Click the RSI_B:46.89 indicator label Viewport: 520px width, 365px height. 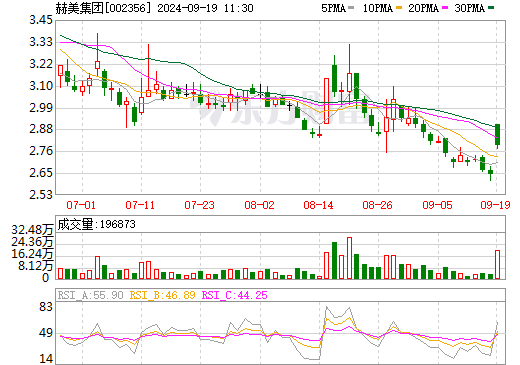click(x=162, y=295)
